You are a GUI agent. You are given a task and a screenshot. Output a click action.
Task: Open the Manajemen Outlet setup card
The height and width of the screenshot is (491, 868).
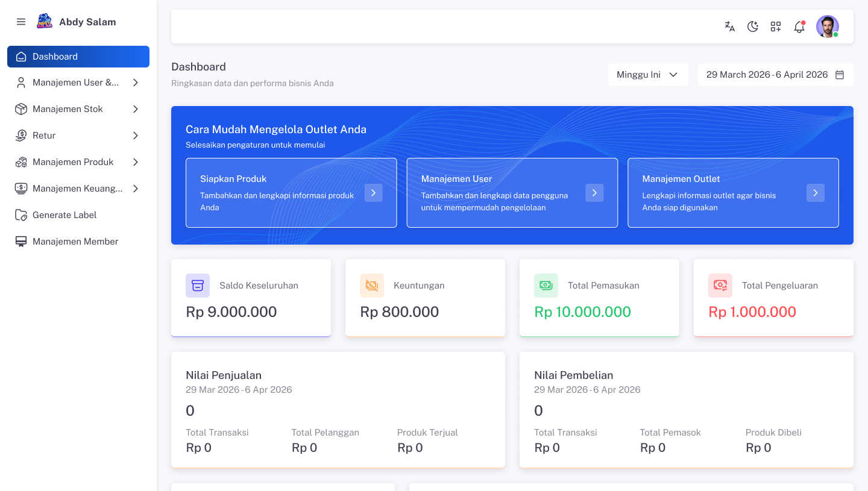733,193
